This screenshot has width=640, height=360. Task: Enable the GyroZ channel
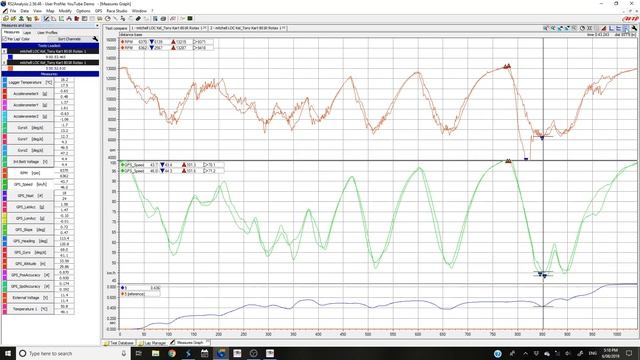30,150
